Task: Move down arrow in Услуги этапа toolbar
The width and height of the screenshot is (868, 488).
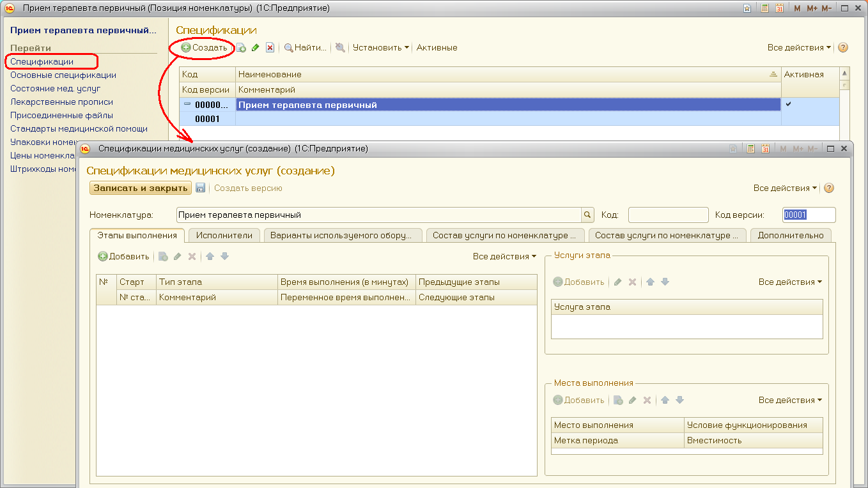Action: click(665, 282)
